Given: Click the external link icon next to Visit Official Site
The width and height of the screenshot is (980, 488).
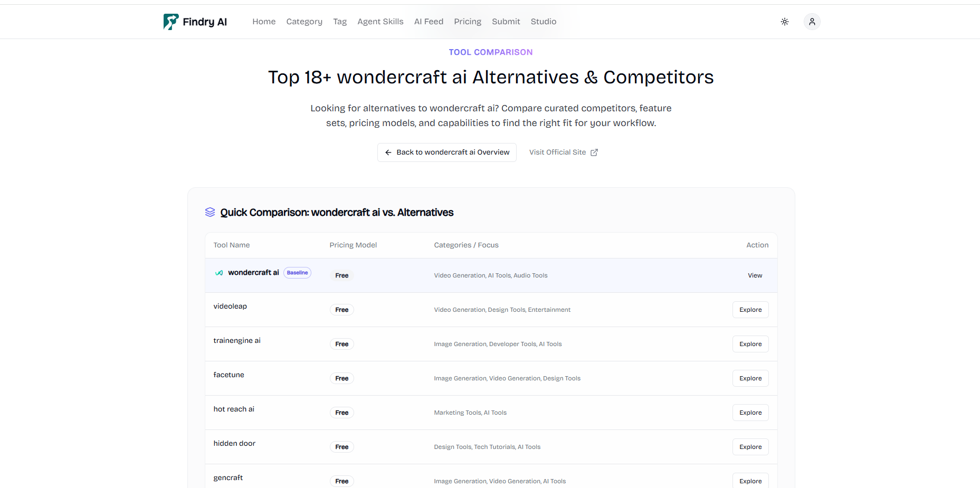Looking at the screenshot, I should pos(594,152).
